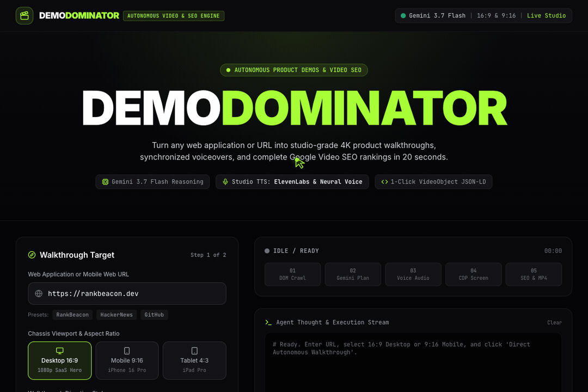
Task: Click the large DEMODOMINATOR hero heading
Action: click(x=295, y=108)
